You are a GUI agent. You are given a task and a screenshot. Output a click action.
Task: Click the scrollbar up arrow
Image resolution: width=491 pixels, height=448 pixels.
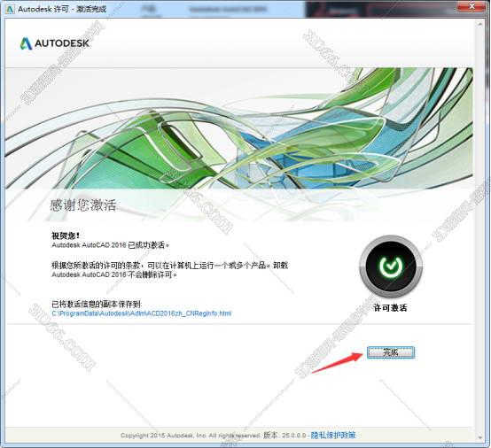click(x=480, y=24)
